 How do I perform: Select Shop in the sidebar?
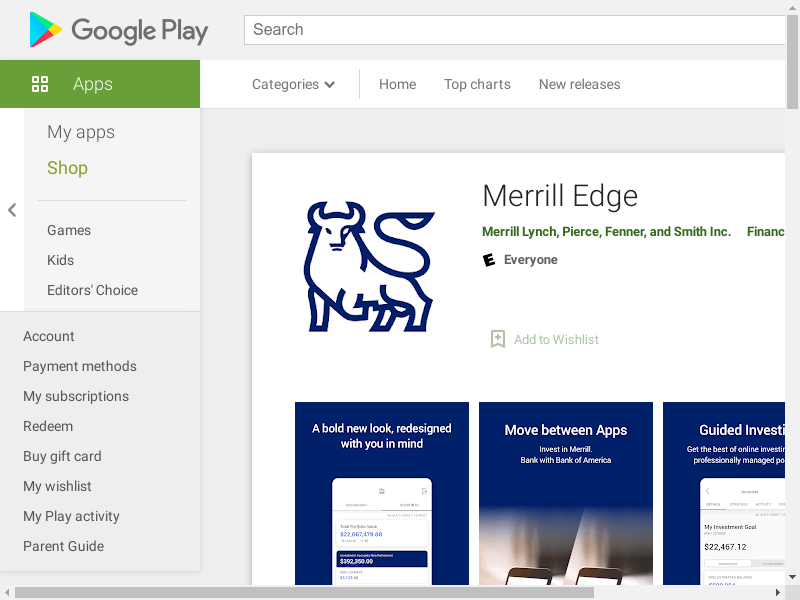[67, 168]
